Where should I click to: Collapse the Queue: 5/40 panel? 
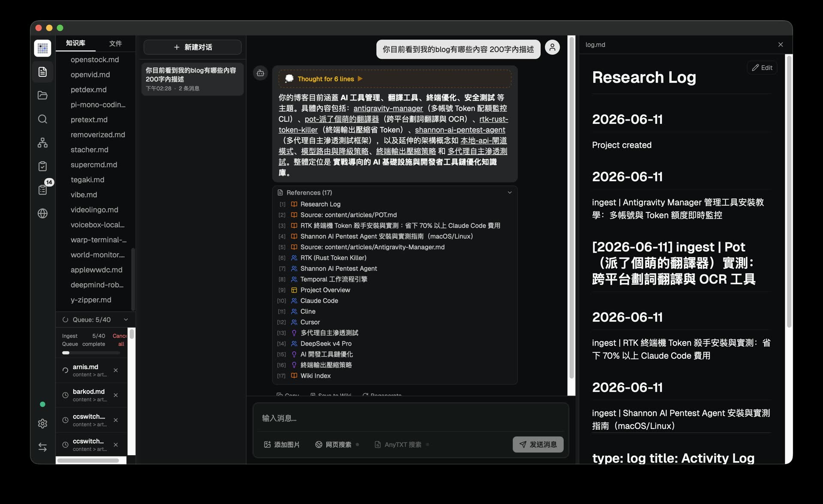[126, 320]
